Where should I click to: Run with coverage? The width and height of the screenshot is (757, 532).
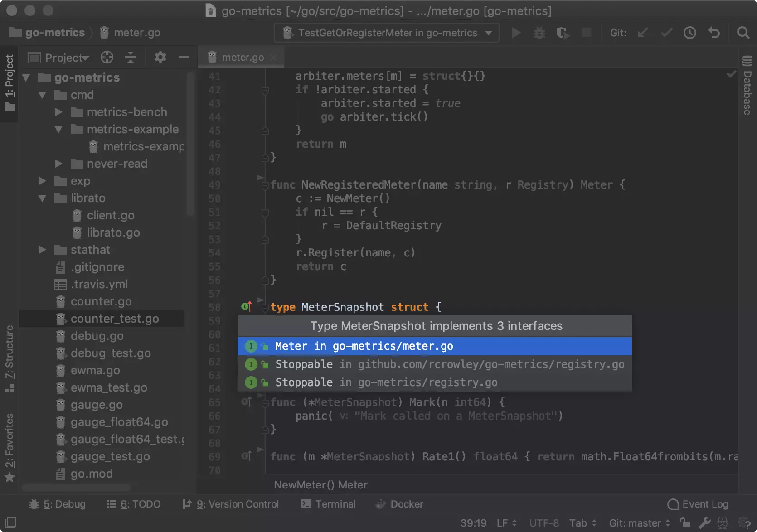click(563, 33)
